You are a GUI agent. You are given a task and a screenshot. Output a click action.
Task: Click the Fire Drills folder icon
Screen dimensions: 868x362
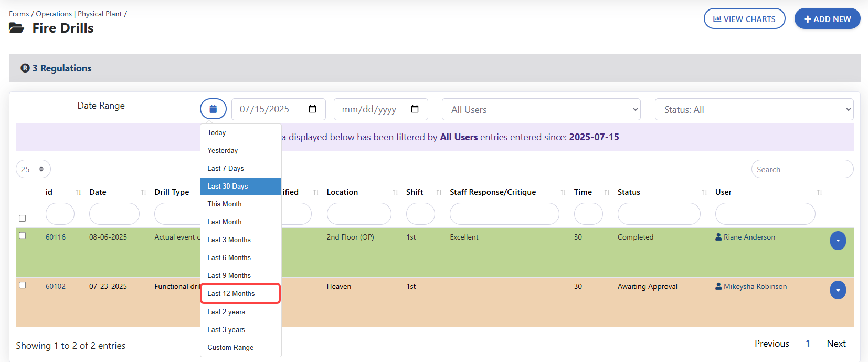click(17, 28)
